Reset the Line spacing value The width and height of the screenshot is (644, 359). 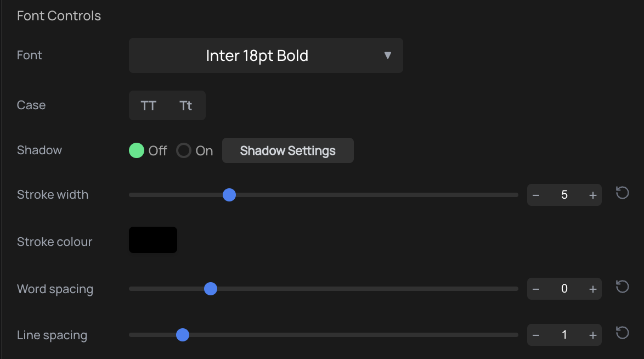[x=623, y=333]
